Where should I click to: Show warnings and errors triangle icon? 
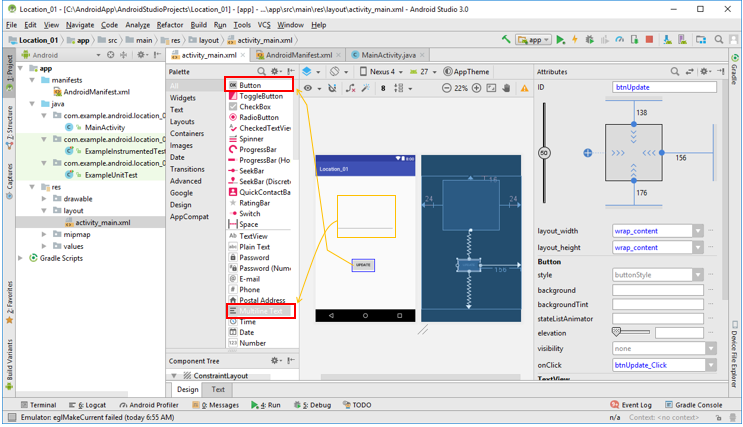click(525, 88)
